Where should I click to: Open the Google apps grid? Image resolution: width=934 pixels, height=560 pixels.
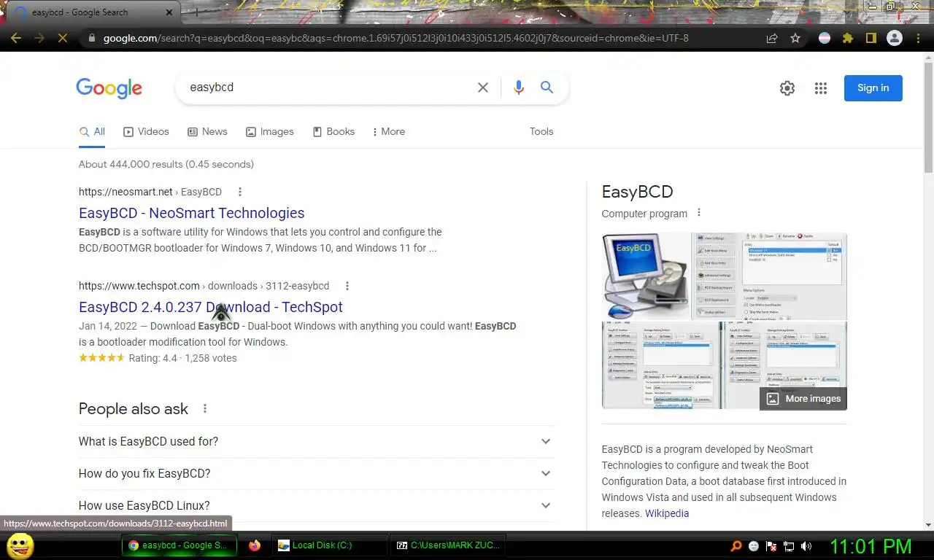(x=821, y=88)
